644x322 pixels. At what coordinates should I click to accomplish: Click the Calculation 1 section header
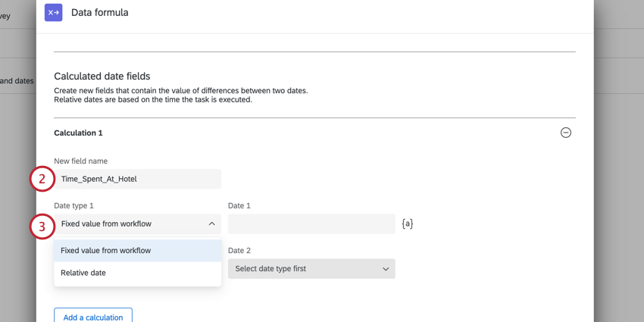click(78, 133)
